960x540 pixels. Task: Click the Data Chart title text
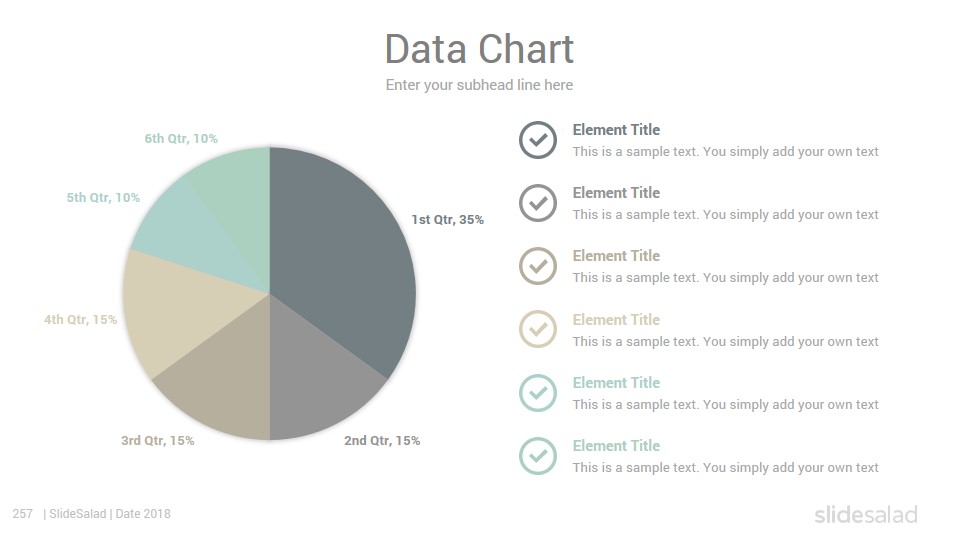[x=479, y=49]
